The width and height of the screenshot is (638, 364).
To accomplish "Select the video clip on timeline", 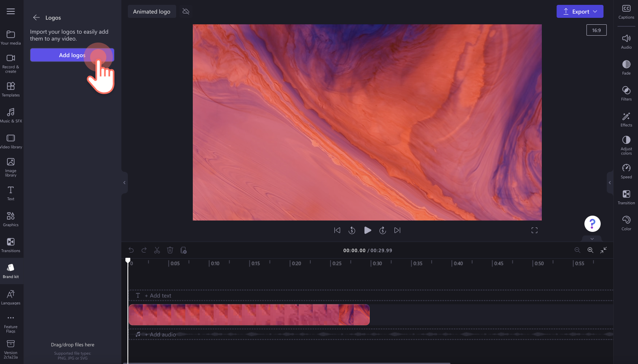I will click(249, 315).
